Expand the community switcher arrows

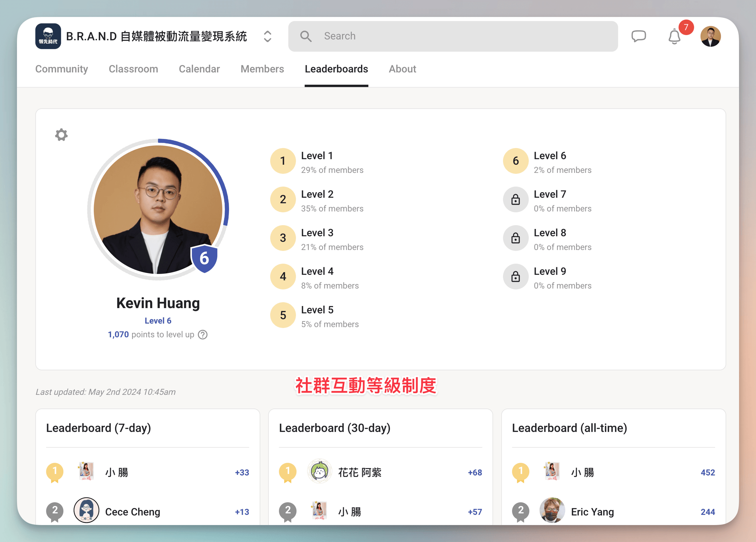coord(267,36)
